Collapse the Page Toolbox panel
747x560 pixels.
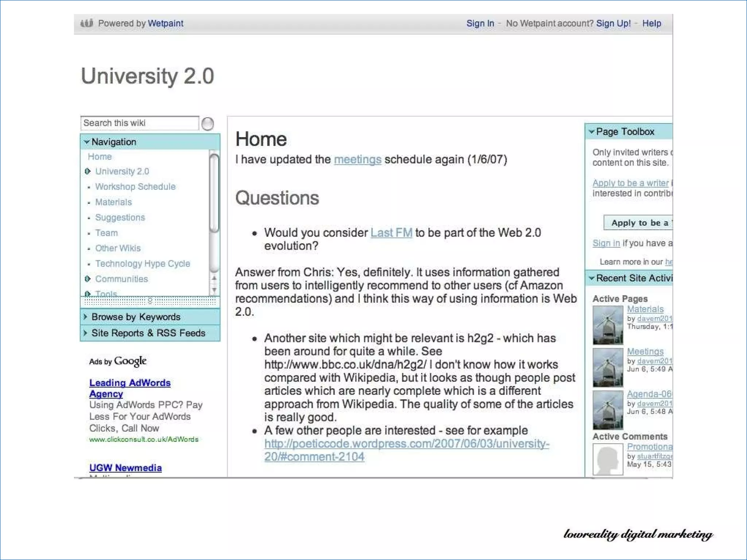(592, 132)
